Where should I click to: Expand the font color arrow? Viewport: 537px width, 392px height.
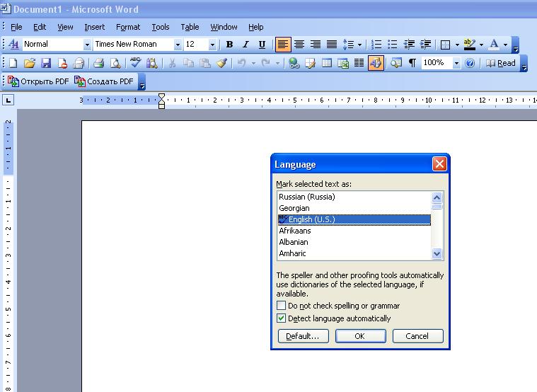(x=505, y=45)
